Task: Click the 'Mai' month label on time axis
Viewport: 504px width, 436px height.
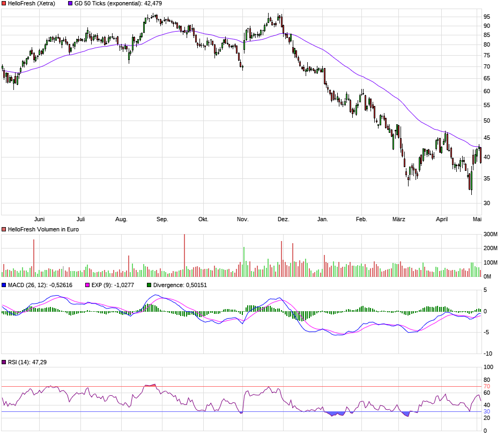Action: pyautogui.click(x=477, y=219)
